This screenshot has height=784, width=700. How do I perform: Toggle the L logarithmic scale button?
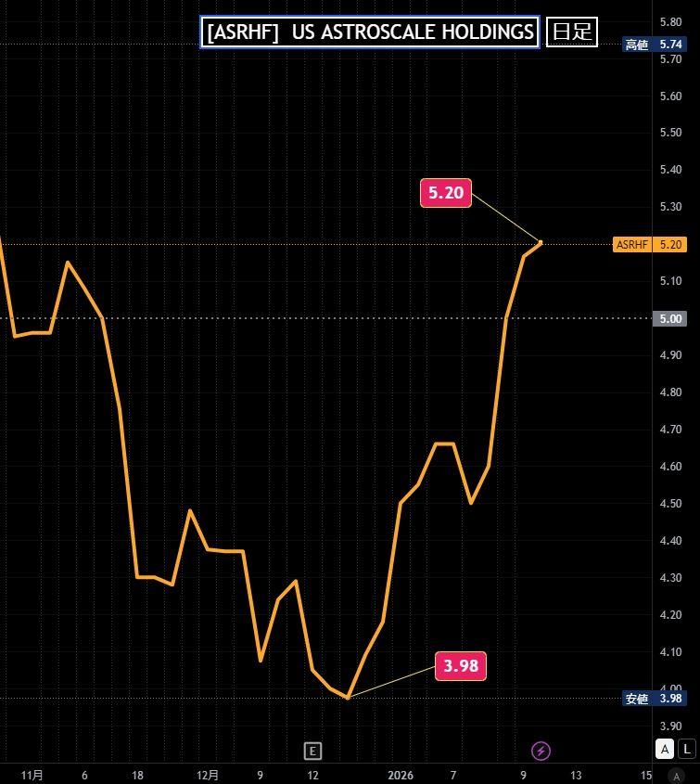686,749
